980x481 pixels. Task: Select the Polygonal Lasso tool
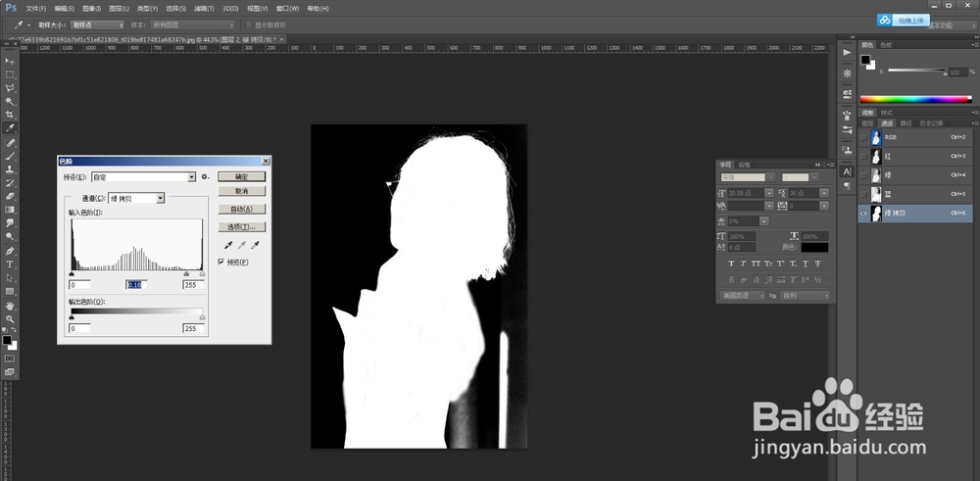click(10, 88)
